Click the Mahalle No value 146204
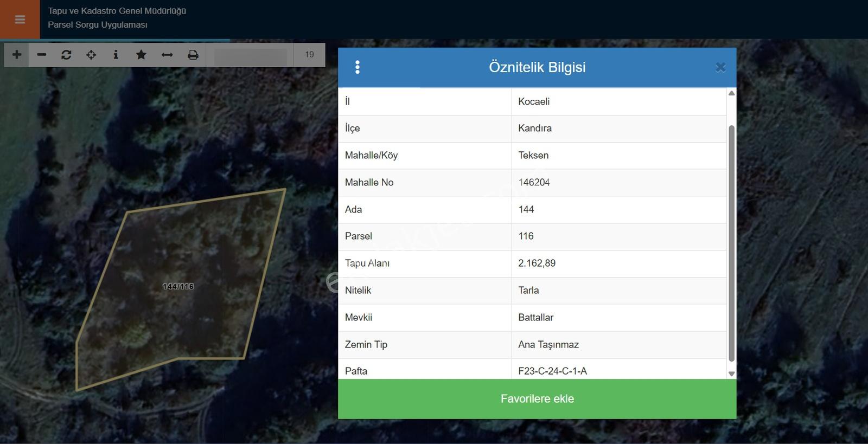Image resolution: width=868 pixels, height=444 pixels. 534,182
